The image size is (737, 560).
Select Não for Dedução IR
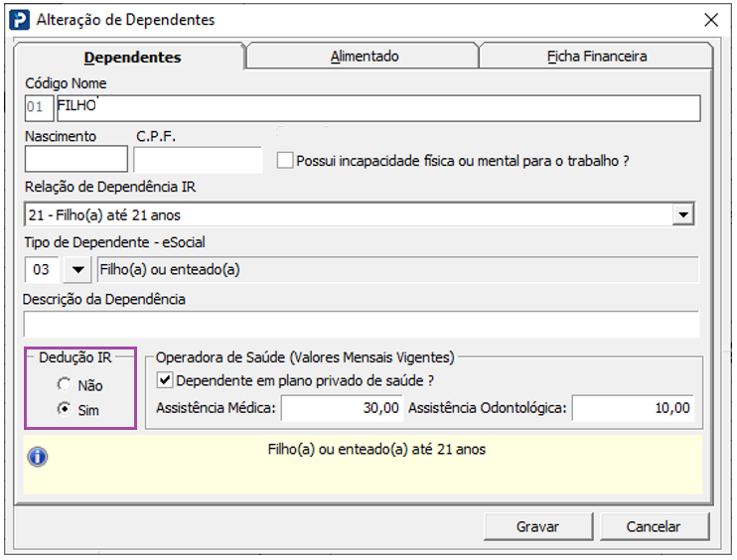coord(65,385)
